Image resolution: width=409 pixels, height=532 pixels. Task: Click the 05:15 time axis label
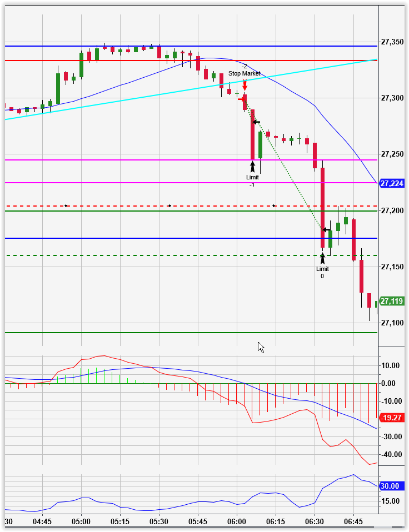tap(120, 521)
